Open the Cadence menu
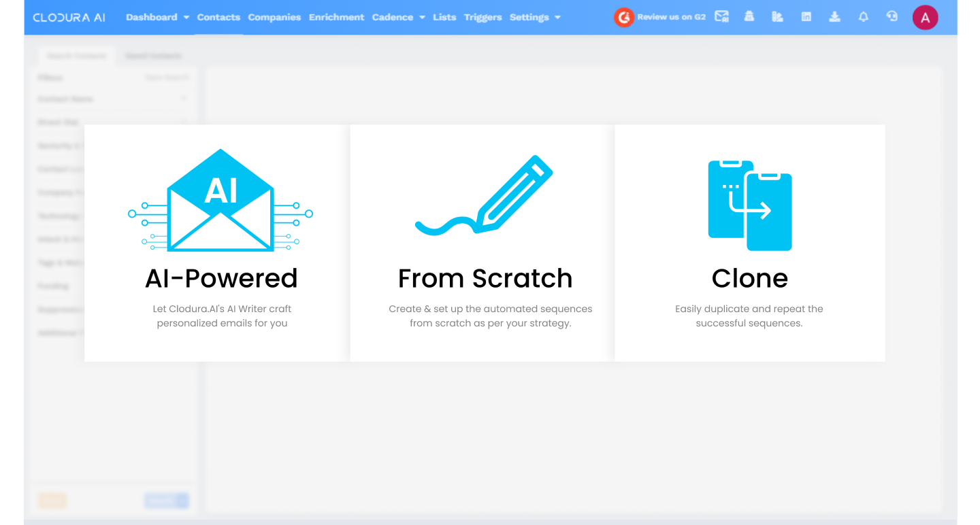 point(393,17)
